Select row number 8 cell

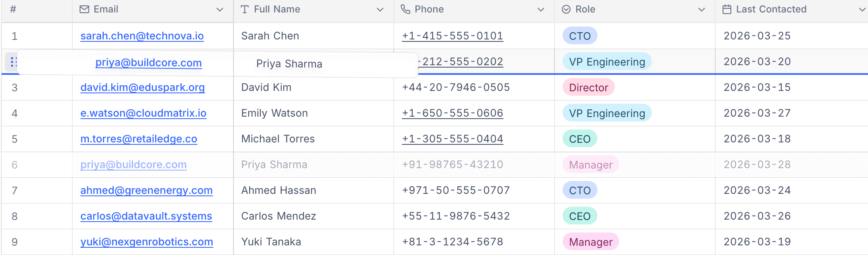[37, 216]
